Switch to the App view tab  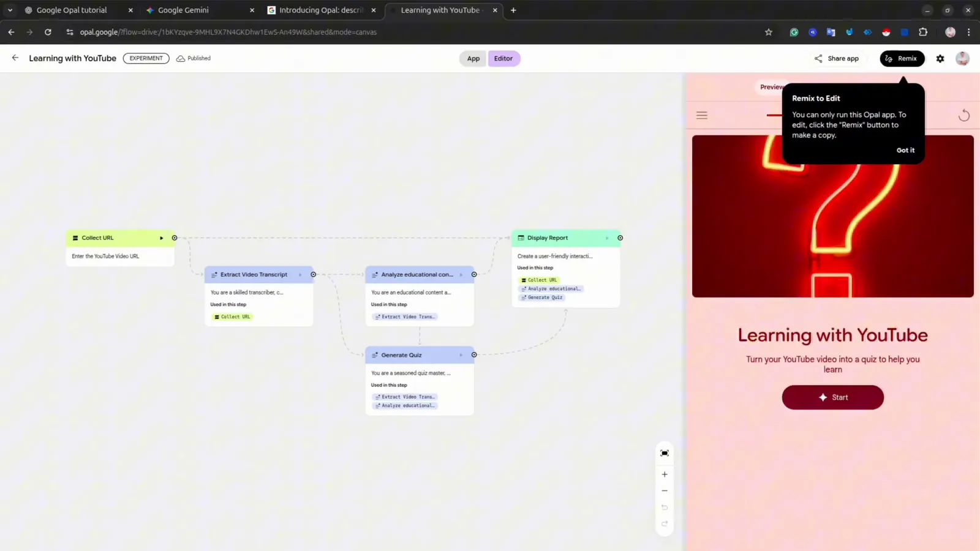[473, 59]
